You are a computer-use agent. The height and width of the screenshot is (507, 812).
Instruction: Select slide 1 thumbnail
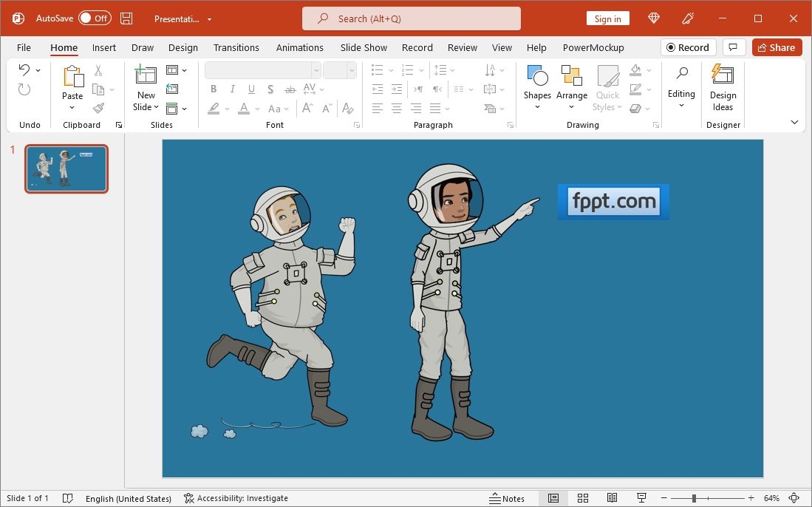tap(66, 169)
